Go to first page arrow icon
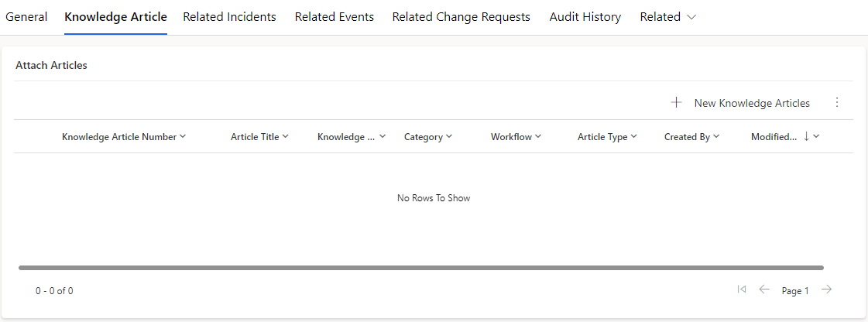Viewport: 868px width, 322px height. [742, 289]
